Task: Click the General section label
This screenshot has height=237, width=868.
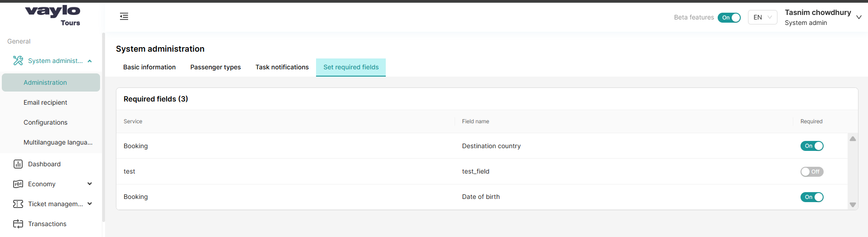Action: pos(19,41)
